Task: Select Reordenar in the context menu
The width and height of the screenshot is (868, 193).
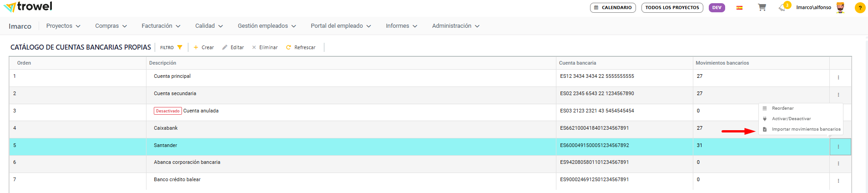Action: point(782,108)
